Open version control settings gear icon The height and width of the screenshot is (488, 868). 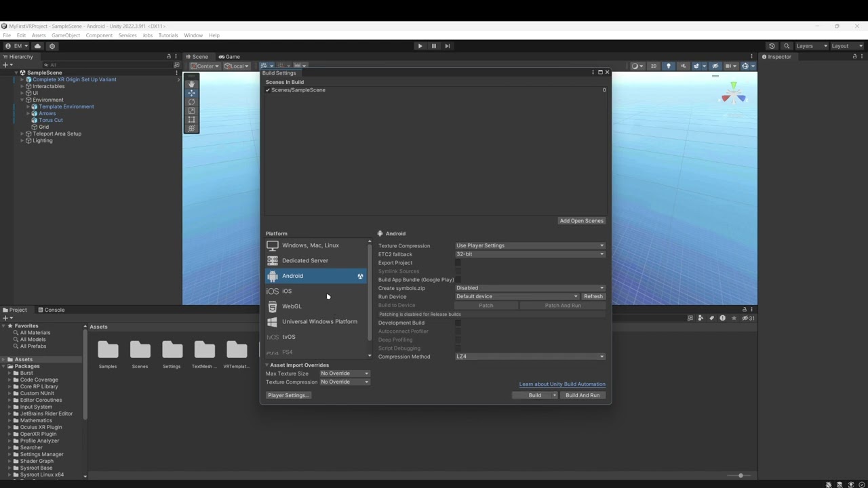(x=52, y=46)
